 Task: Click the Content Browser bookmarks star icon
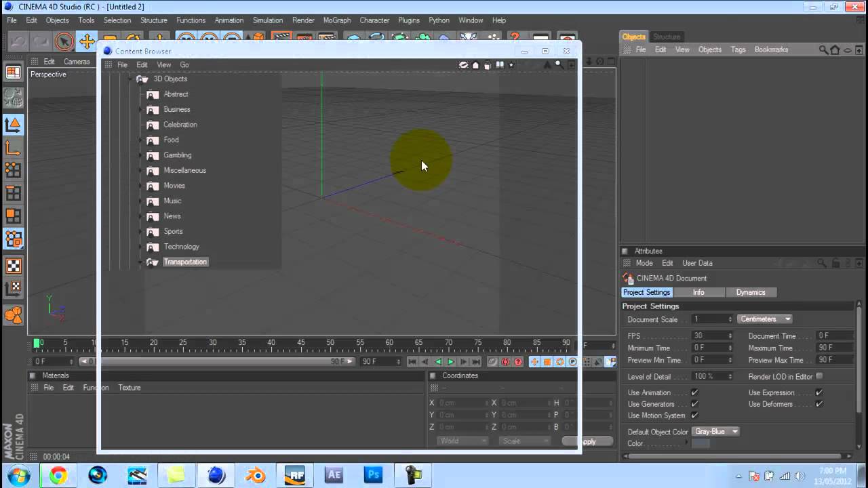[511, 65]
